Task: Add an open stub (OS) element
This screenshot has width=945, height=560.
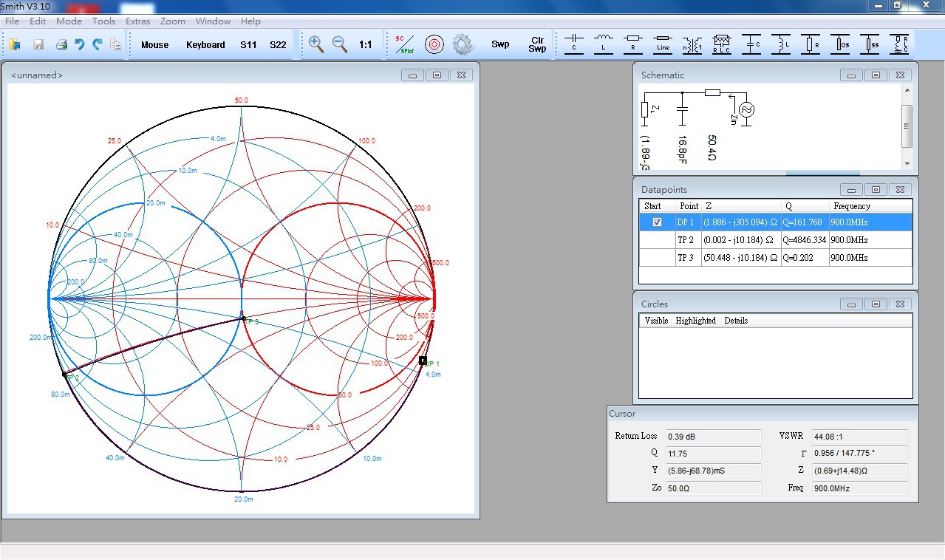Action: click(x=840, y=44)
